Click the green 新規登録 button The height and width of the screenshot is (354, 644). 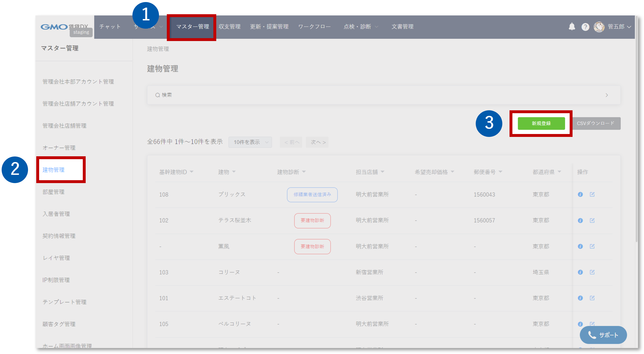tap(541, 123)
